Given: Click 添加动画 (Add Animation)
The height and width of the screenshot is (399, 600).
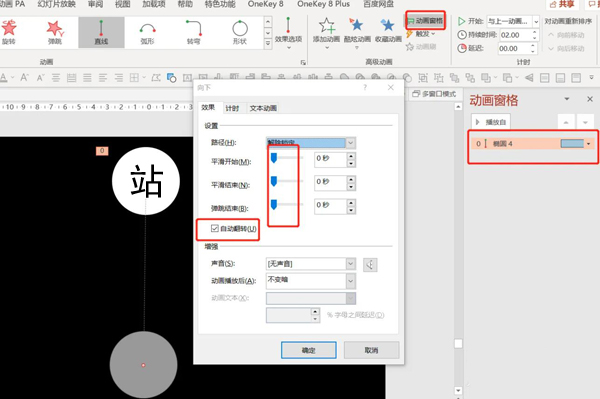Looking at the screenshot, I should tap(326, 33).
